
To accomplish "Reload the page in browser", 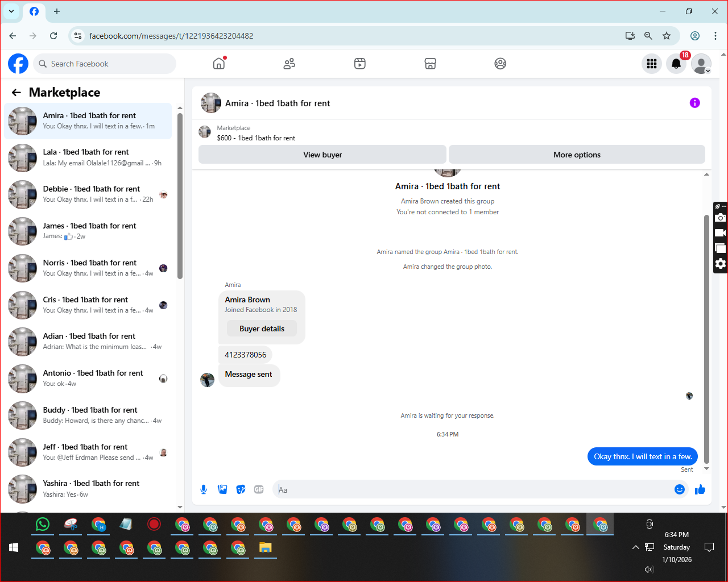I will tap(53, 36).
